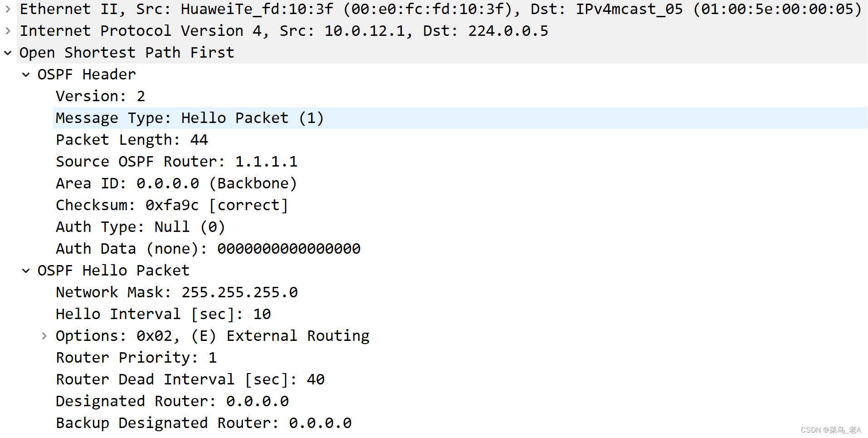Select the Source OSPF Router 1.1.1.1 row

177,161
